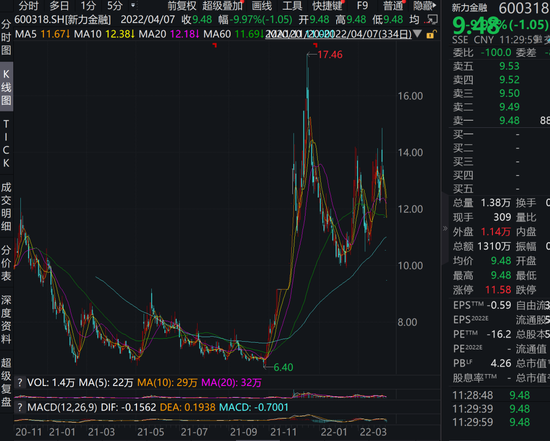Click the VOL: 1.4万 indicator label
The height and width of the screenshot is (441, 550).
point(51,383)
